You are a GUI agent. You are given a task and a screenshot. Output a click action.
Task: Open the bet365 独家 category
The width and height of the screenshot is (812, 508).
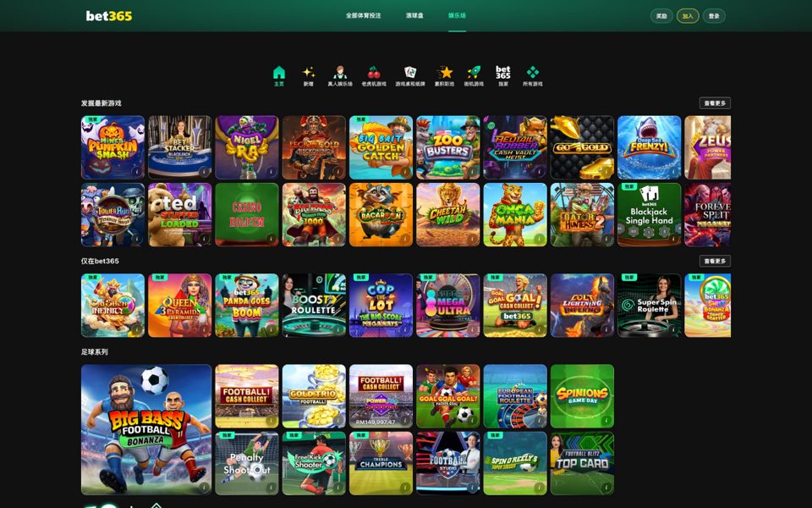coord(502,76)
